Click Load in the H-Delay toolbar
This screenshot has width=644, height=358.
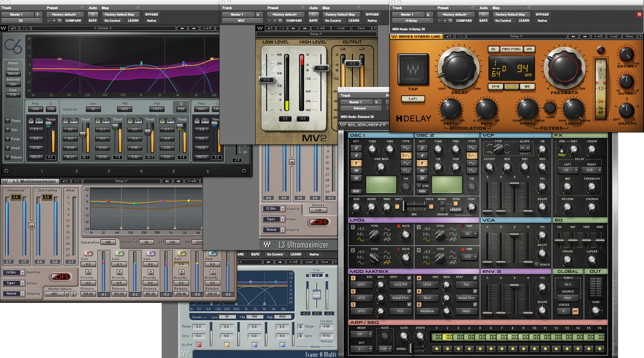coord(614,37)
